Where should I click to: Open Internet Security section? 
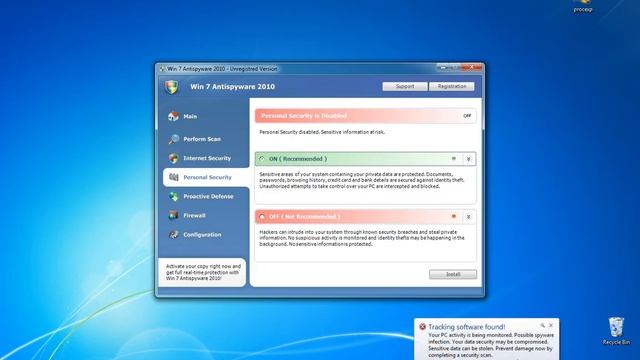point(207,158)
